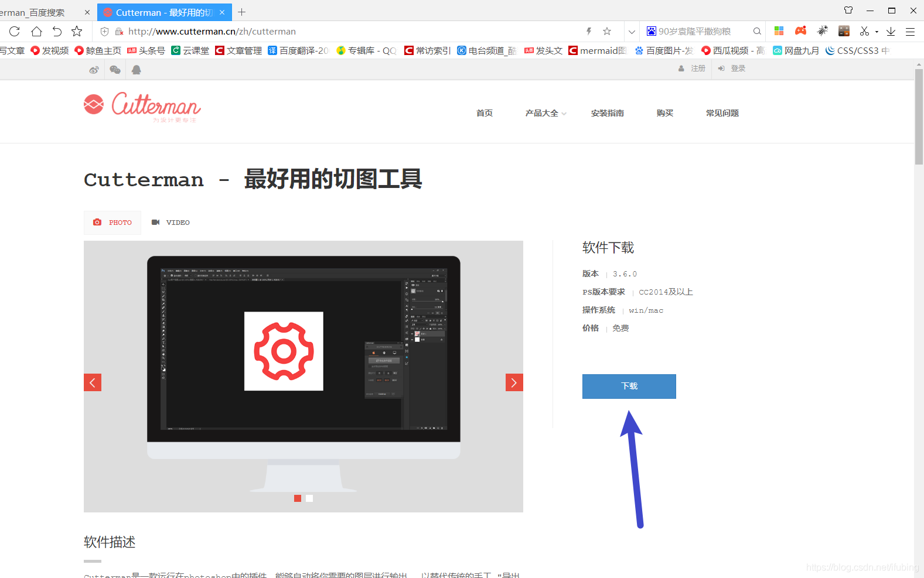Open the CSS/CSS3 bookmark
This screenshot has width=924, height=578.
857,51
